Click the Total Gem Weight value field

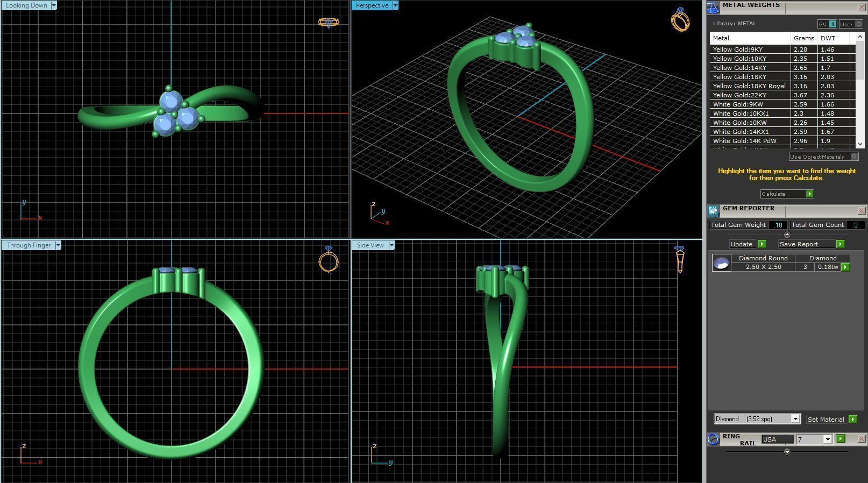pyautogui.click(x=778, y=225)
